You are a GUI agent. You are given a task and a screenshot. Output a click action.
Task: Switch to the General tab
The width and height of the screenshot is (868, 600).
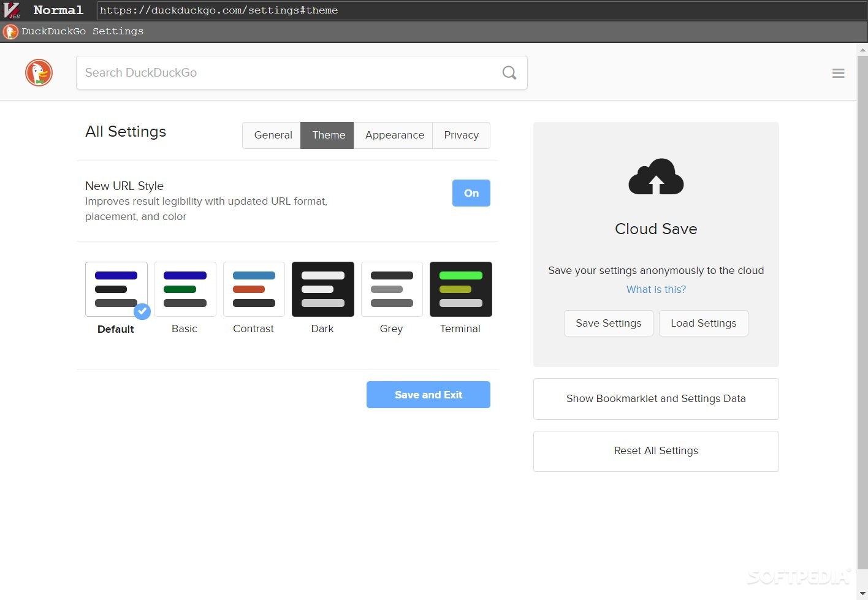tap(273, 135)
